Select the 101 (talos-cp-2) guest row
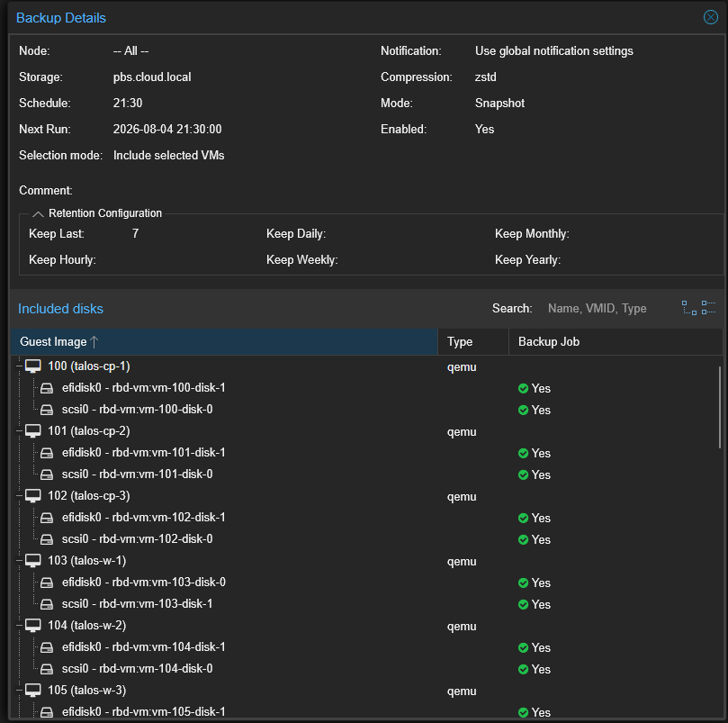 (x=367, y=431)
